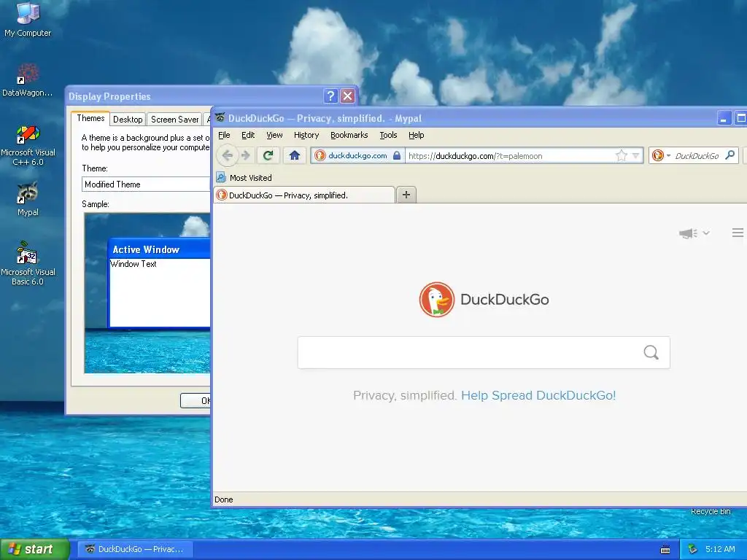The height and width of the screenshot is (560, 747).
Task: Click the system tray keyboard icon
Action: coord(665,550)
